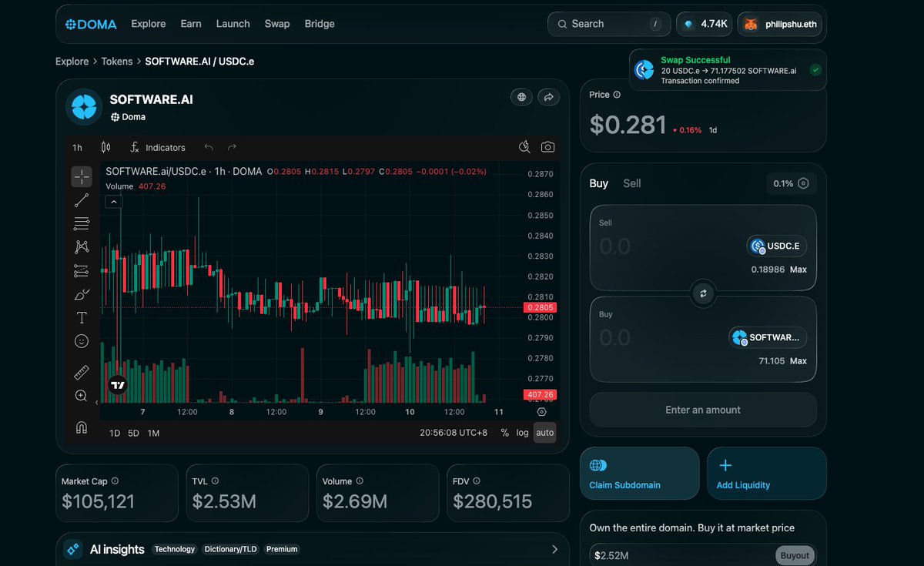Select the long position forecasting tool

click(82, 270)
